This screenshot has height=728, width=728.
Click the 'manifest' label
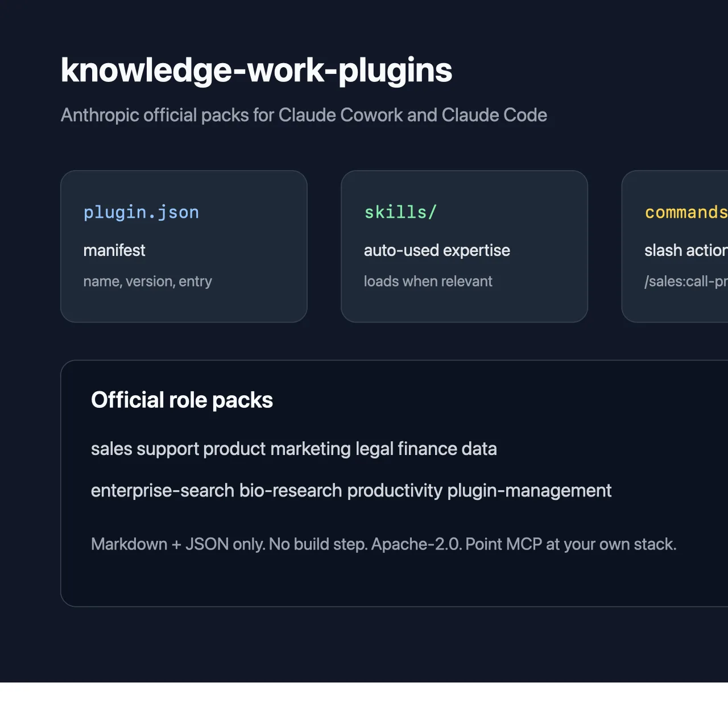tap(114, 250)
